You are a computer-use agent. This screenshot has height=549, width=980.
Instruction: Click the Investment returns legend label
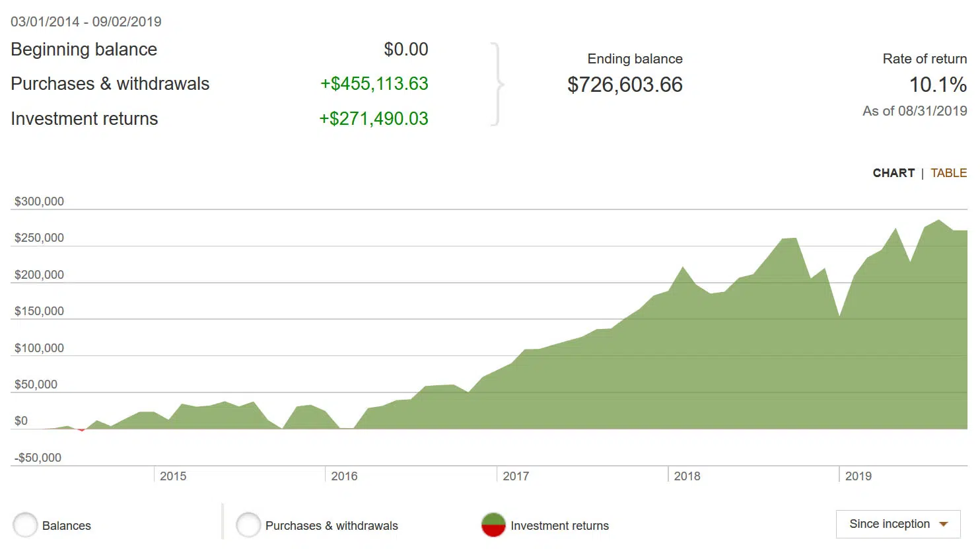[x=559, y=526]
